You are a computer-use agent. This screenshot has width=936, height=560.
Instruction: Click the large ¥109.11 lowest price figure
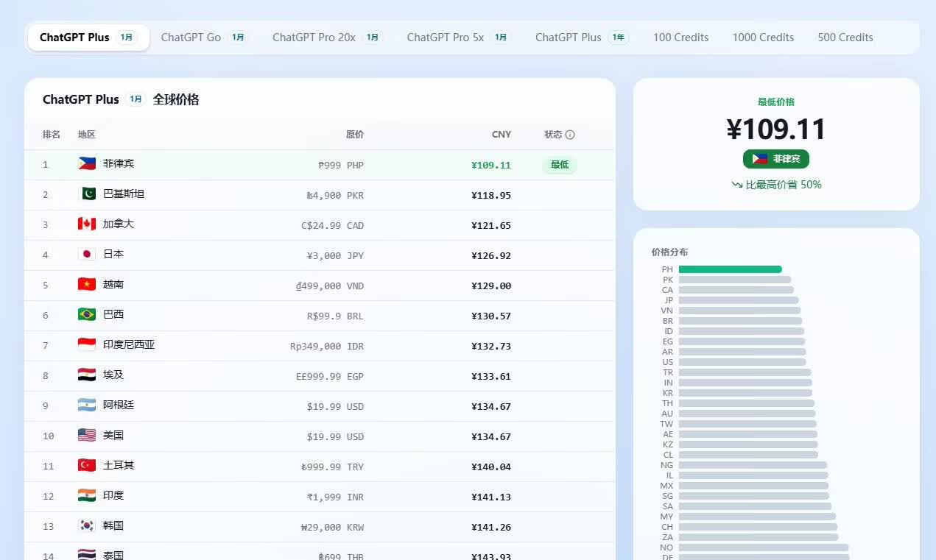tap(776, 130)
